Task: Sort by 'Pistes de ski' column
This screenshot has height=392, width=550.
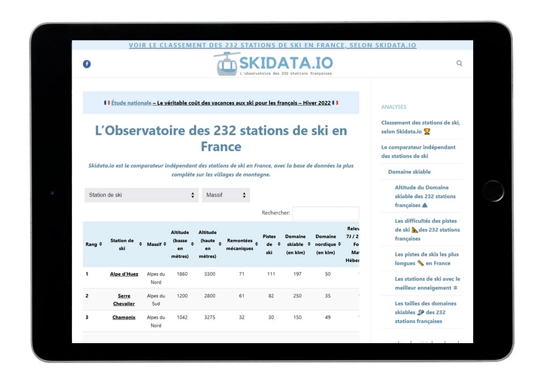Action: click(x=271, y=244)
